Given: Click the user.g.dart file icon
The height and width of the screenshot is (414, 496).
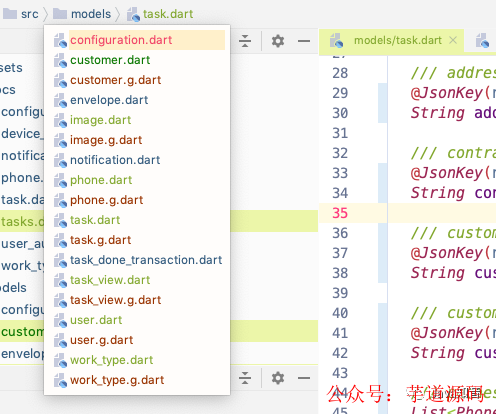Looking at the screenshot, I should pos(60,340).
